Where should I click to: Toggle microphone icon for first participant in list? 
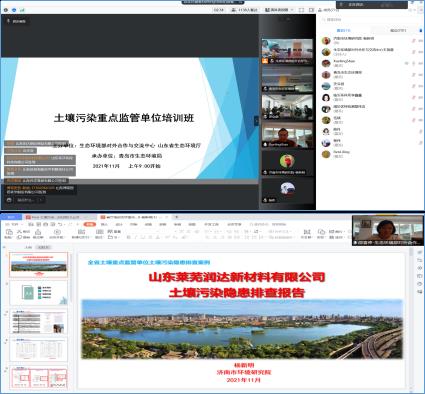pos(414,41)
